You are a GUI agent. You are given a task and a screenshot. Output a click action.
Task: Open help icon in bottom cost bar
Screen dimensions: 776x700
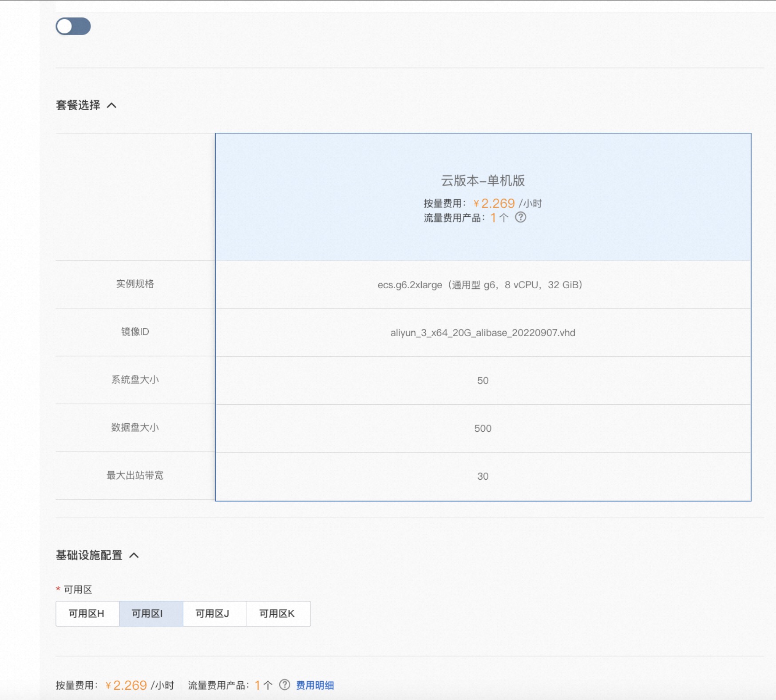285,685
